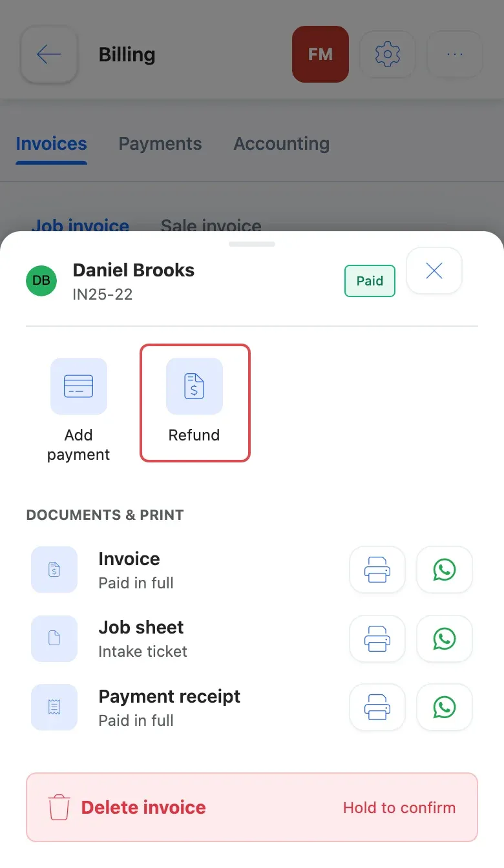The width and height of the screenshot is (504, 868).
Task: Open the Invoice document icon
Action: (54, 570)
